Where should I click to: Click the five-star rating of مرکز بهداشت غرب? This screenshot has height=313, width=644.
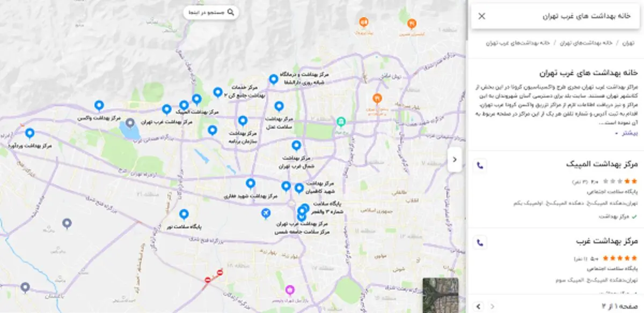click(x=620, y=258)
